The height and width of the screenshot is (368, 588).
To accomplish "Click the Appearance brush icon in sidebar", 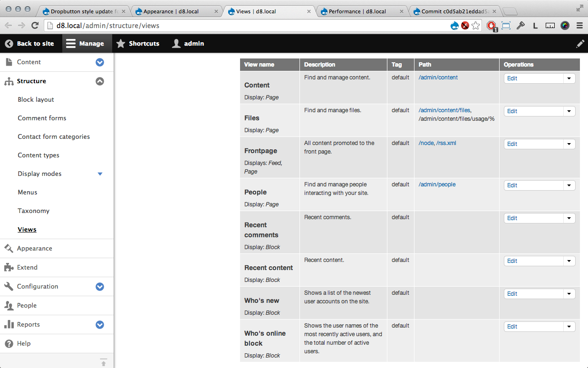I will (9, 248).
